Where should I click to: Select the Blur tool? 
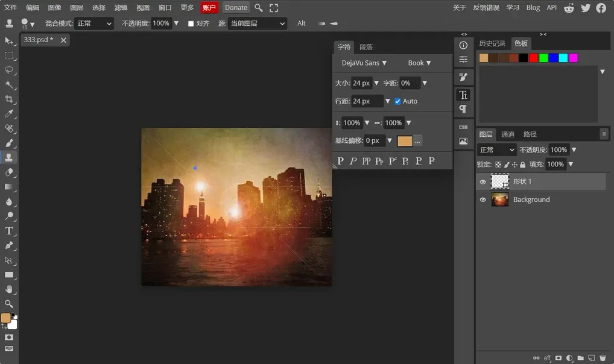point(8,201)
